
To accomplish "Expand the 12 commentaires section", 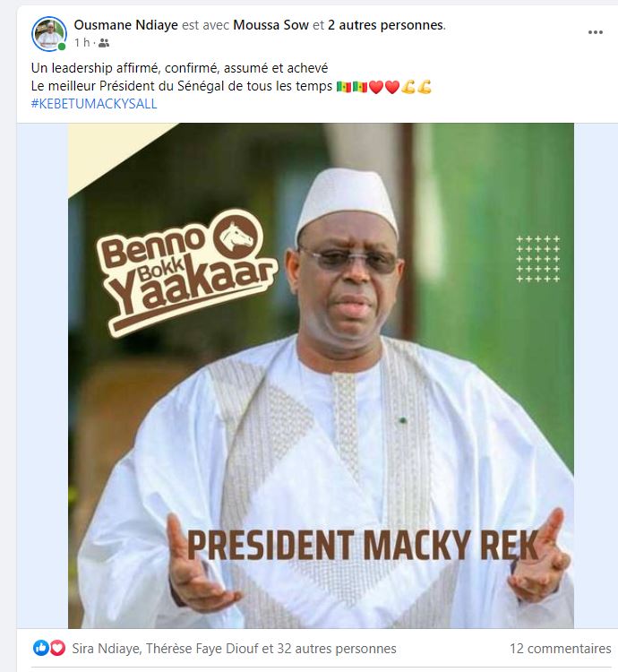I will tap(560, 649).
